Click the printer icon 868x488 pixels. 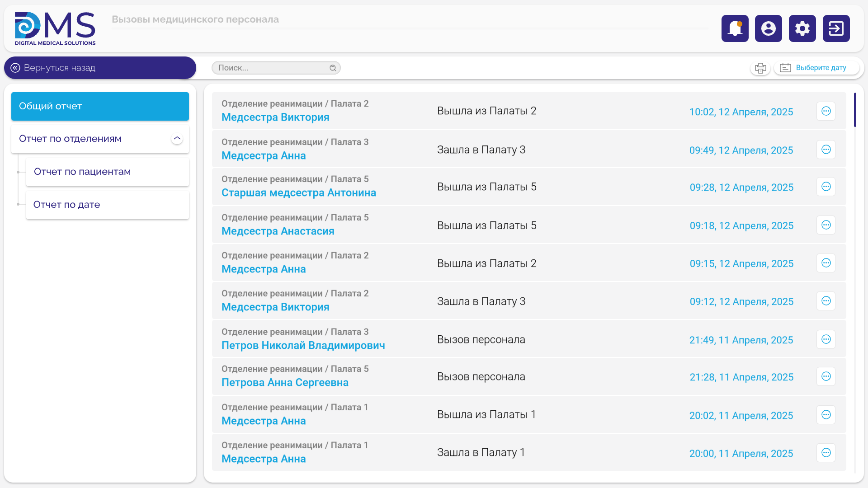pos(760,68)
